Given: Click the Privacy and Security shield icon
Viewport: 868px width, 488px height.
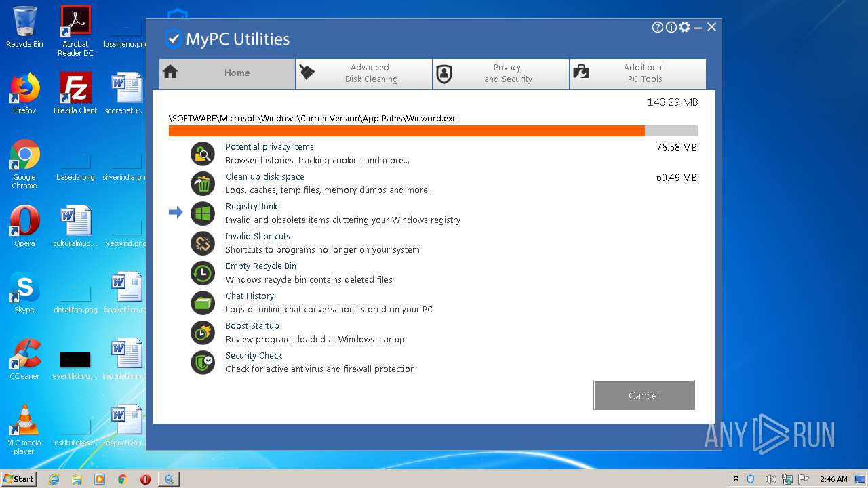Looking at the screenshot, I should click(x=444, y=73).
